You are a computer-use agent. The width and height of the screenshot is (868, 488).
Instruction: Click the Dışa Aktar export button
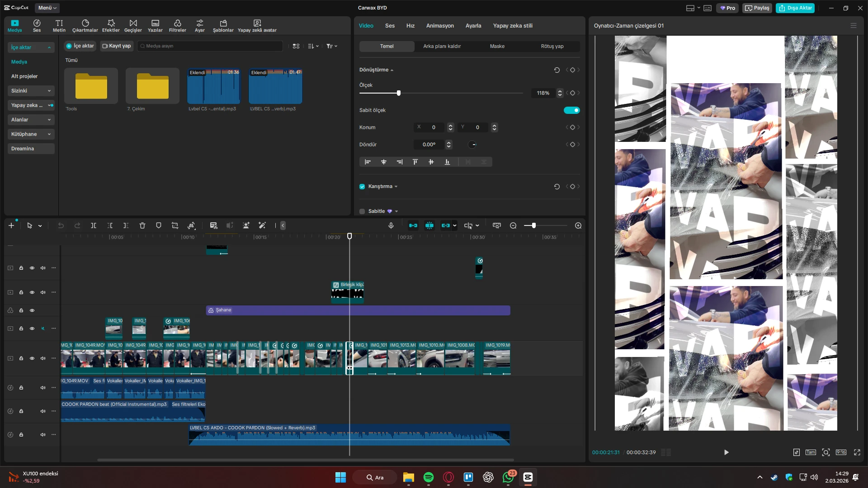pyautogui.click(x=795, y=8)
